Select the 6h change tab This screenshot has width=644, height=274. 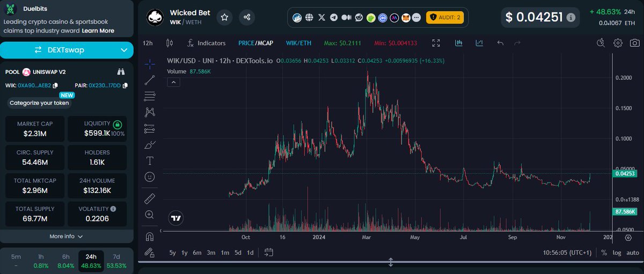point(65,261)
